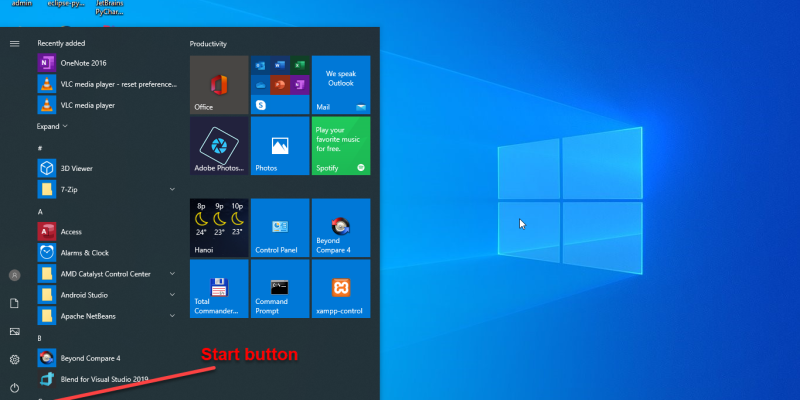Click the hamburger menu at top left
800x400 pixels.
click(14, 44)
